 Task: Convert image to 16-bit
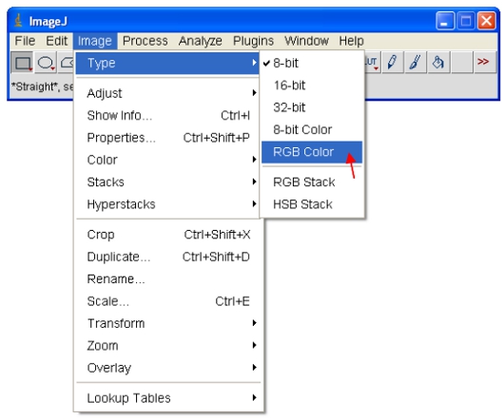coord(312,86)
